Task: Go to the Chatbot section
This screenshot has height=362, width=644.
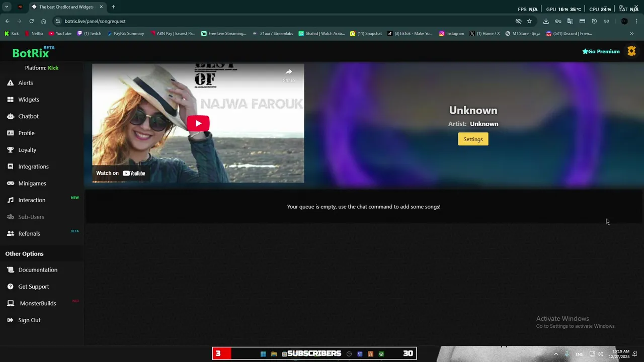Action: (28, 116)
